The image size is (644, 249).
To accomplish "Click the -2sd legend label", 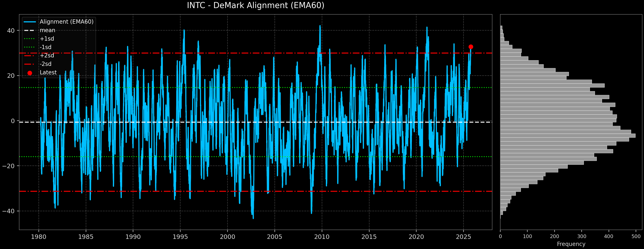I will pos(46,64).
